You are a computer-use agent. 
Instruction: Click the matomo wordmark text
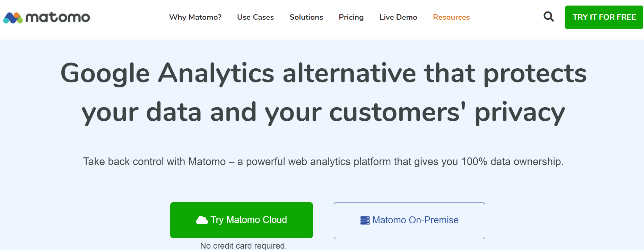tap(58, 17)
